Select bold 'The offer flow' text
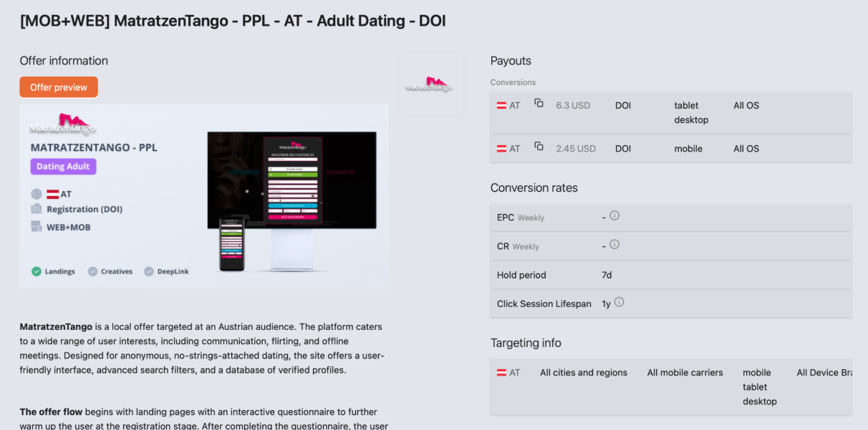 [x=51, y=412]
